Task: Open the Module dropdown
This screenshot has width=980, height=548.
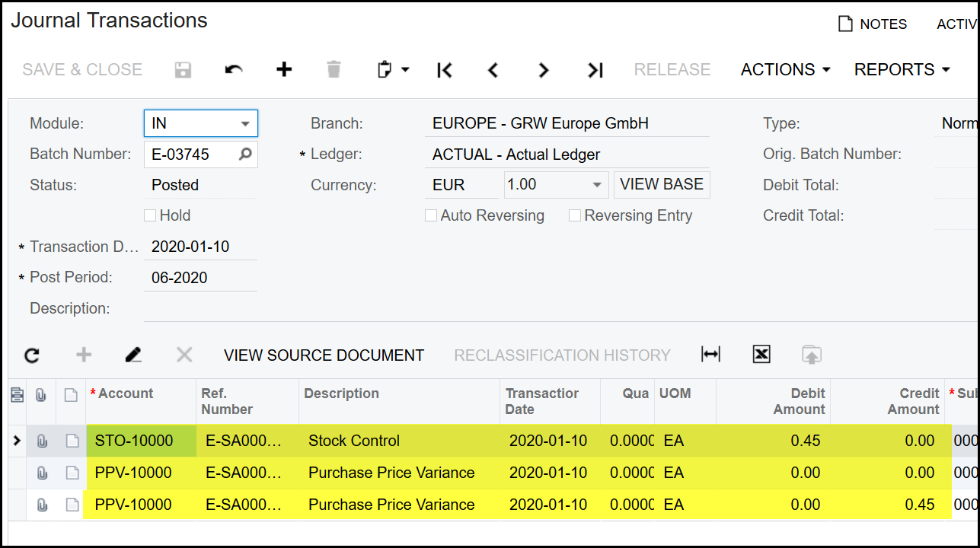Action: click(x=245, y=123)
